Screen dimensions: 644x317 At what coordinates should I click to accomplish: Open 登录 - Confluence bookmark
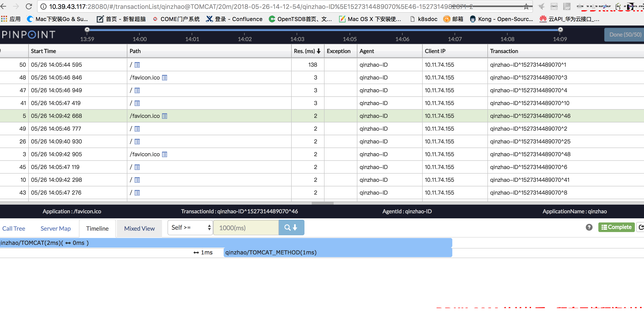click(234, 19)
